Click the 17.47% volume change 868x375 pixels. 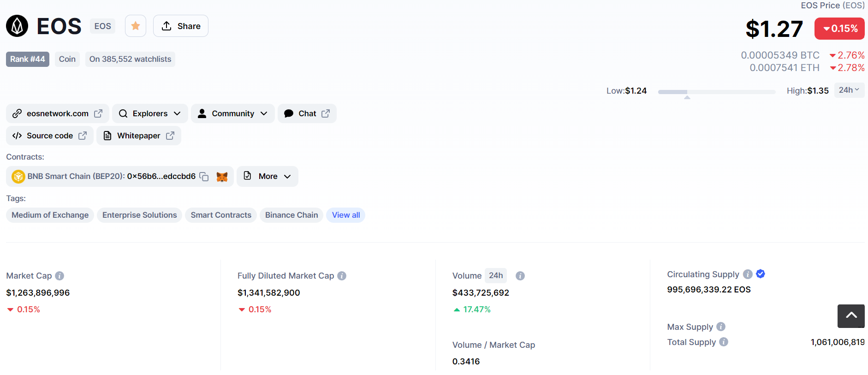(x=472, y=310)
